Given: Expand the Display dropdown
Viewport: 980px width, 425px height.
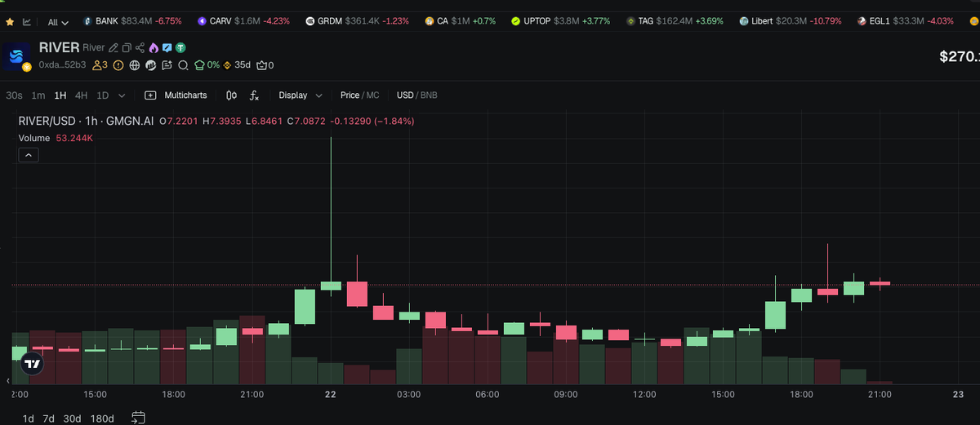Looking at the screenshot, I should point(301,95).
